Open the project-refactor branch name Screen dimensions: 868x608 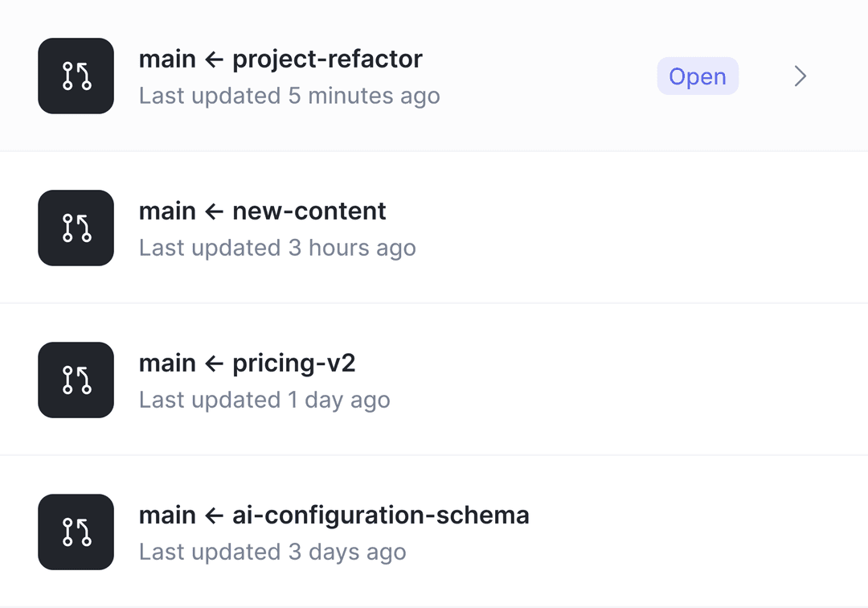[x=327, y=60]
